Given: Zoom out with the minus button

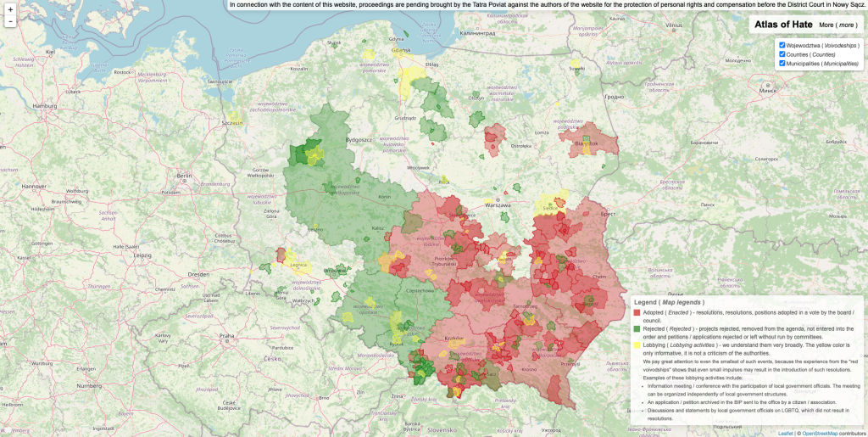Looking at the screenshot, I should 10,21.
